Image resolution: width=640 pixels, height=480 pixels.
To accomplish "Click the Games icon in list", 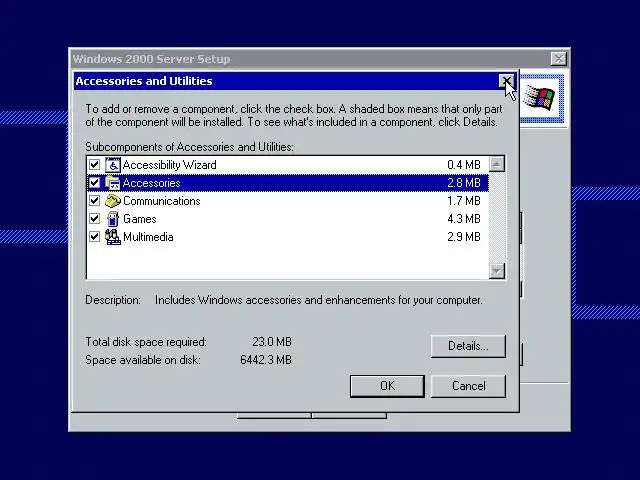I will coord(113,219).
